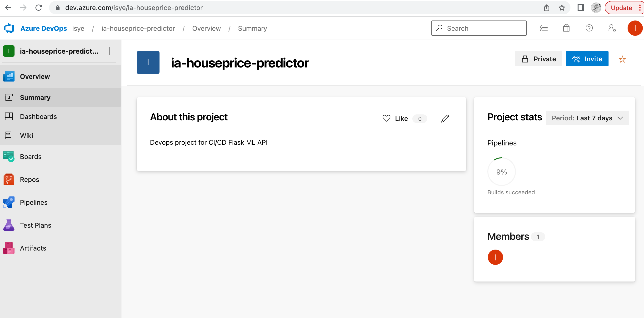Click the Invite button
The width and height of the screenshot is (644, 318).
pyautogui.click(x=587, y=59)
